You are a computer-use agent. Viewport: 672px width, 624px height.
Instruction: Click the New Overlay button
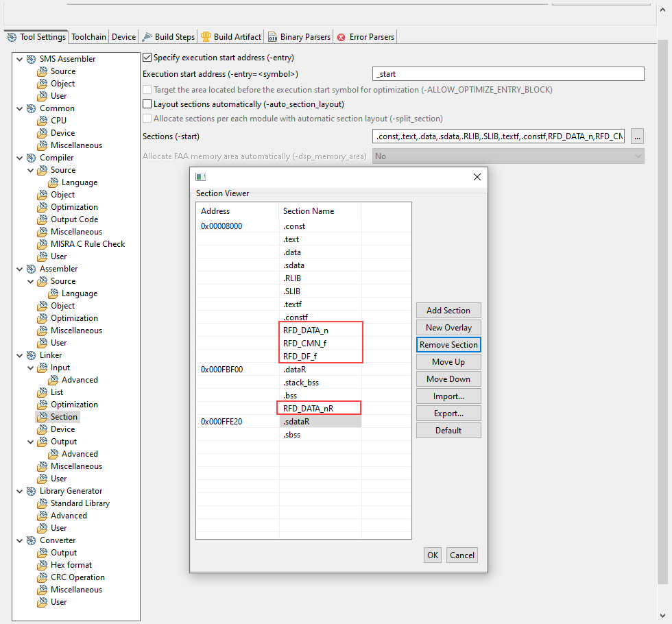448,328
